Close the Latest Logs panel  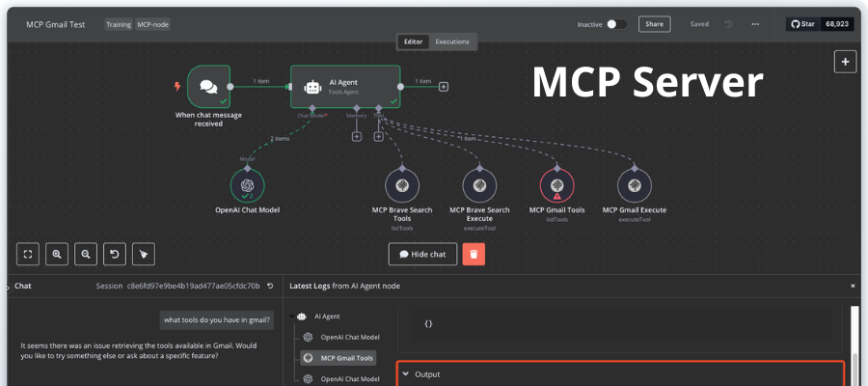(x=853, y=286)
